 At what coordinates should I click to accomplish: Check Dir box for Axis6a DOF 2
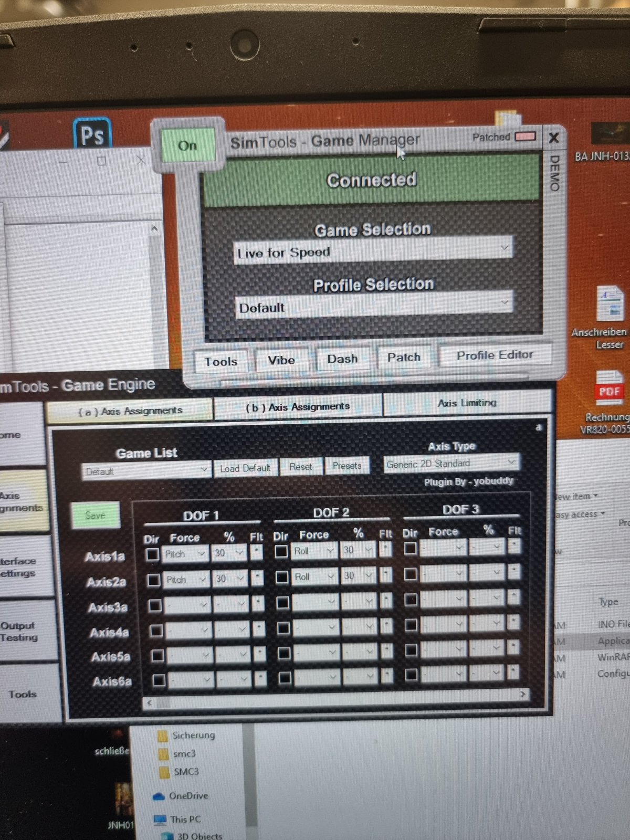point(285,678)
